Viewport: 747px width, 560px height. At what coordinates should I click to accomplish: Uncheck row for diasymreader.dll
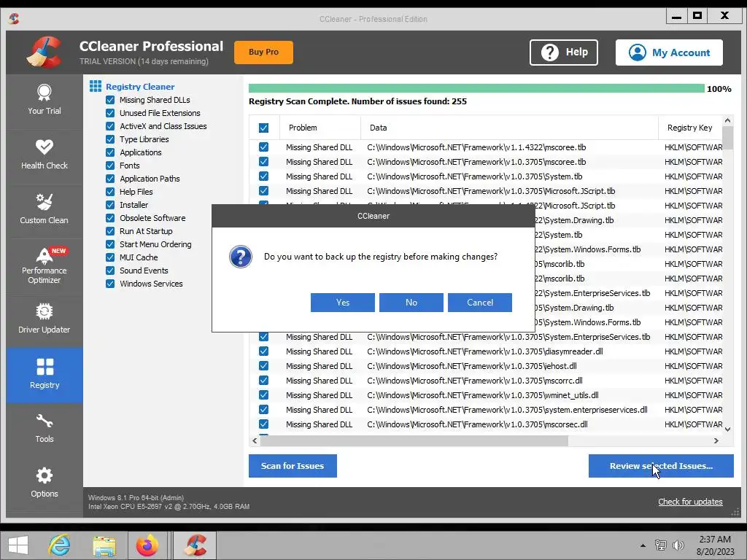263,351
